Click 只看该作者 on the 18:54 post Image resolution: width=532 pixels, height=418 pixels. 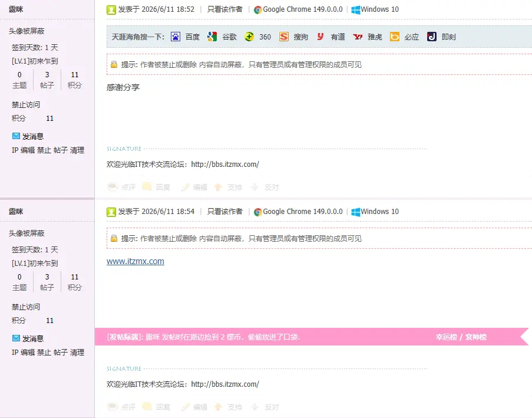tap(224, 212)
